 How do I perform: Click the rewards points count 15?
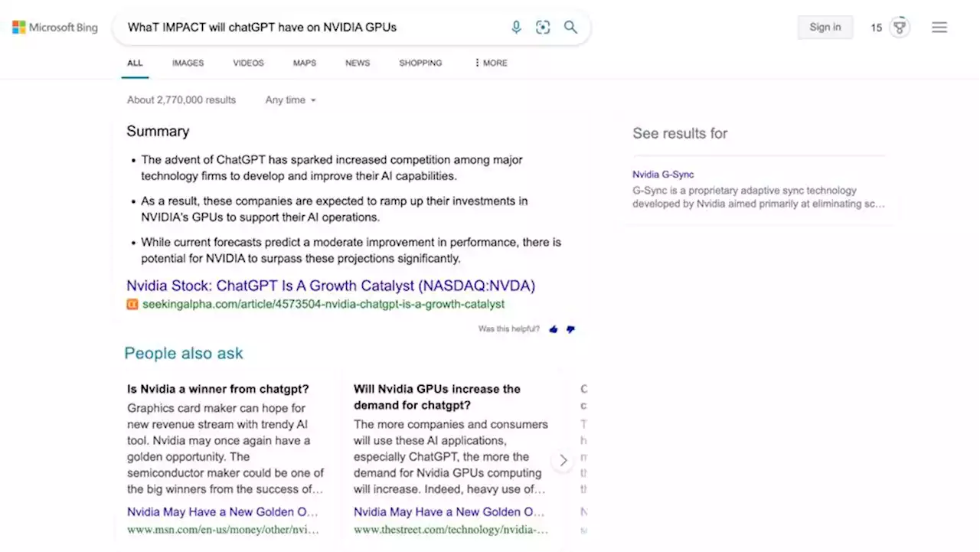point(877,28)
